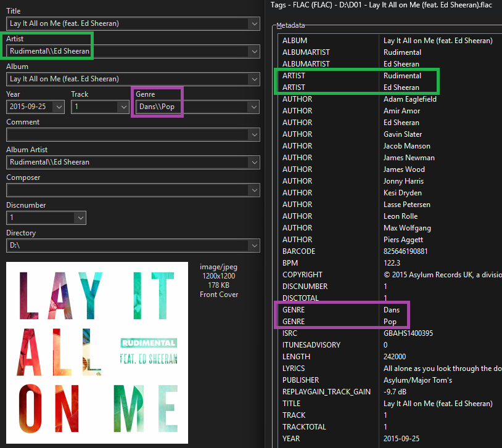Select the GENRE row with Pop
The width and height of the screenshot is (502, 448).
pos(390,322)
